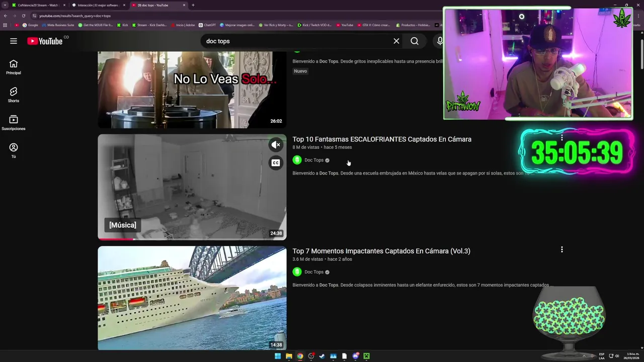Screen dimensions: 644x362
Task: Open the ChatGPT bookmark
Action: (207, 25)
